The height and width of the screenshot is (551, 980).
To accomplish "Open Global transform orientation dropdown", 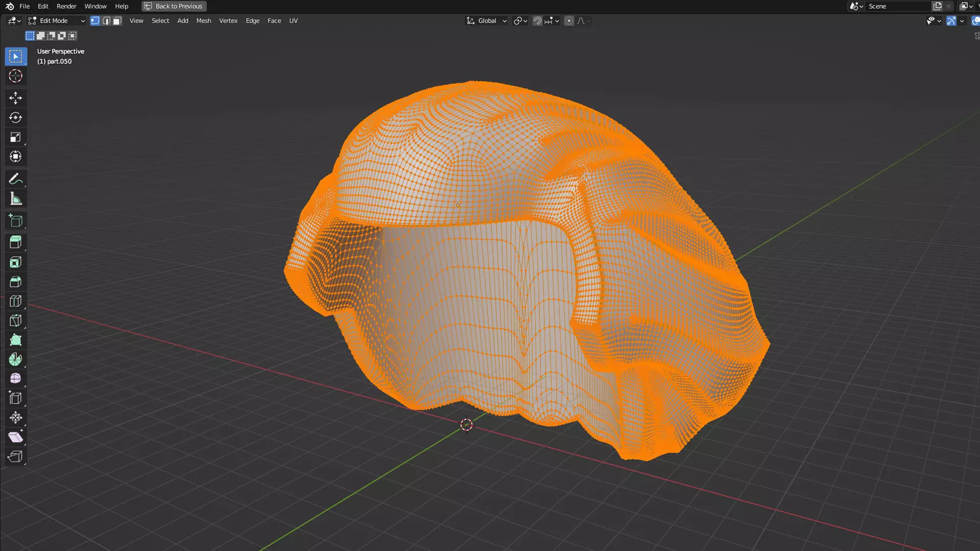I will coord(486,21).
